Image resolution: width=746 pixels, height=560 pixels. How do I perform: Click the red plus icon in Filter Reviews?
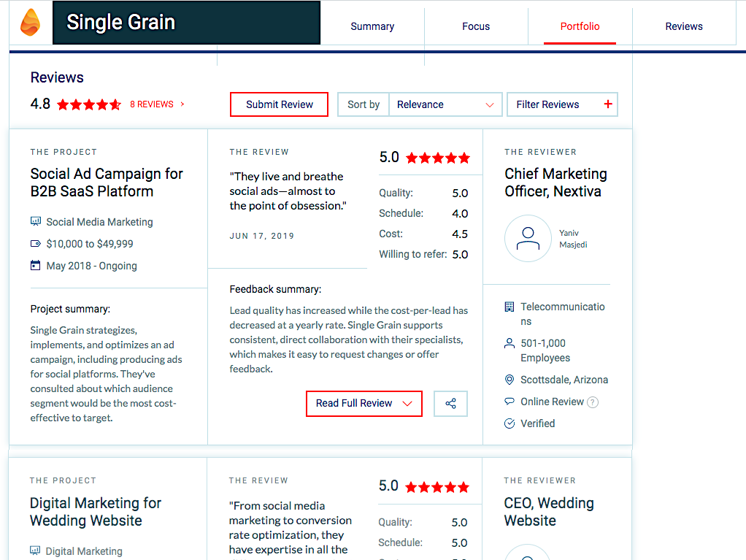[x=608, y=104]
